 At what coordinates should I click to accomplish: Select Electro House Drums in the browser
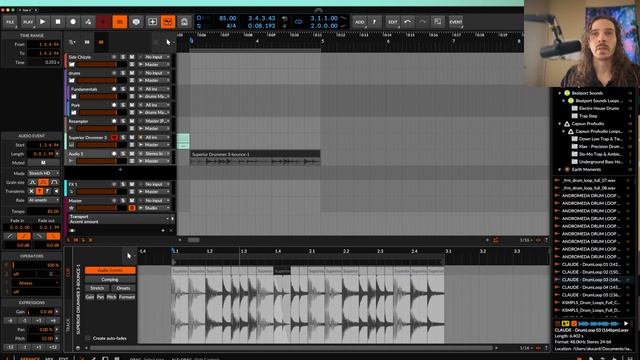coord(599,108)
